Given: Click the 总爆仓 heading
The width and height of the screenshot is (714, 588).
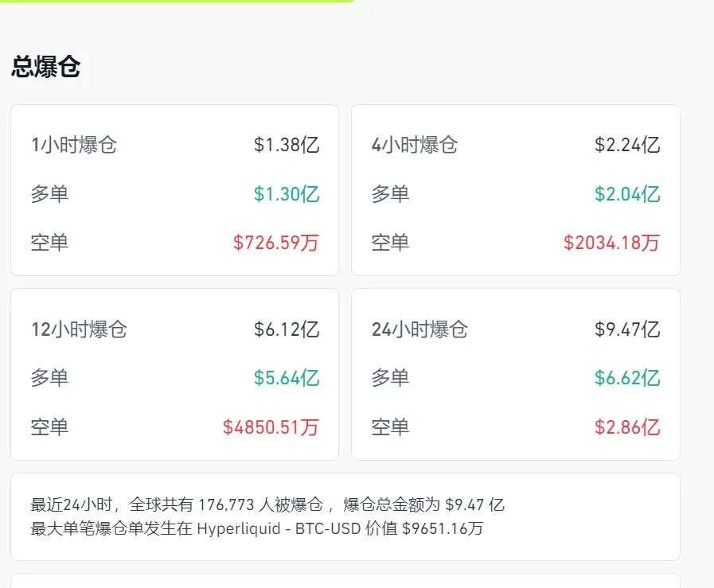Looking at the screenshot, I should pyautogui.click(x=45, y=67).
